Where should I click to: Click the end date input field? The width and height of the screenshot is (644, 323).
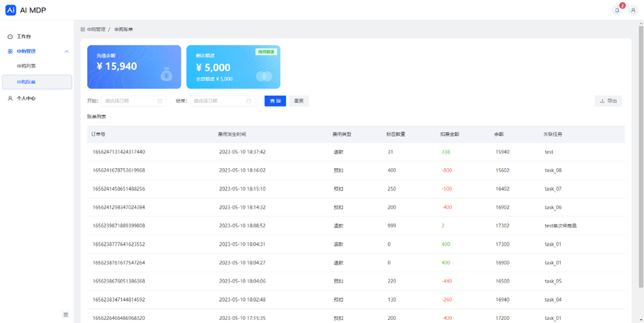(x=218, y=101)
